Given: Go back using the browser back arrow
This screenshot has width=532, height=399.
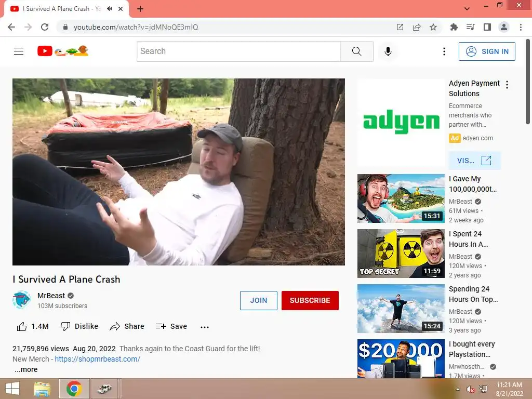Looking at the screenshot, I should [x=11, y=27].
